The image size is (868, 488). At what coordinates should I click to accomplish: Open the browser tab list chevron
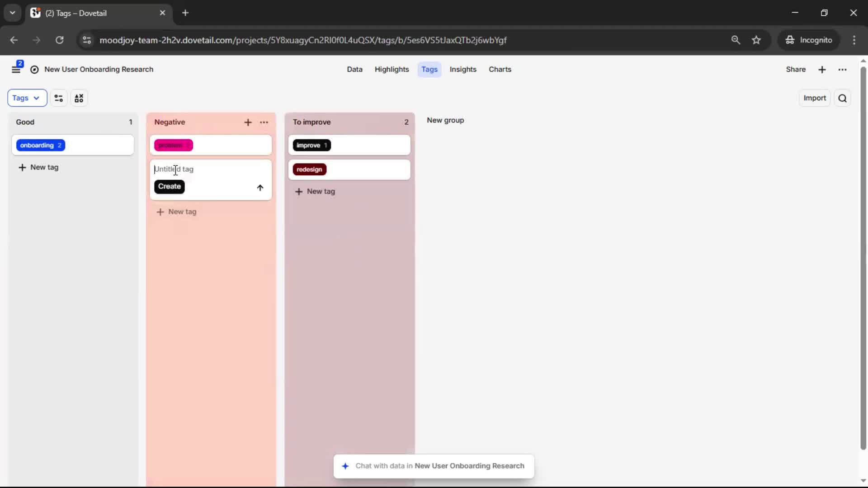pos(13,13)
